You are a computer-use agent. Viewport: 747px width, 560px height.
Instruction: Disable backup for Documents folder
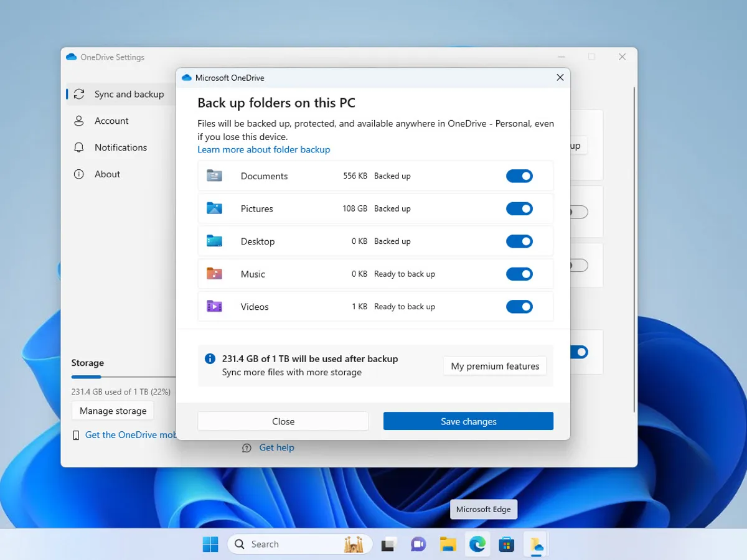point(519,176)
